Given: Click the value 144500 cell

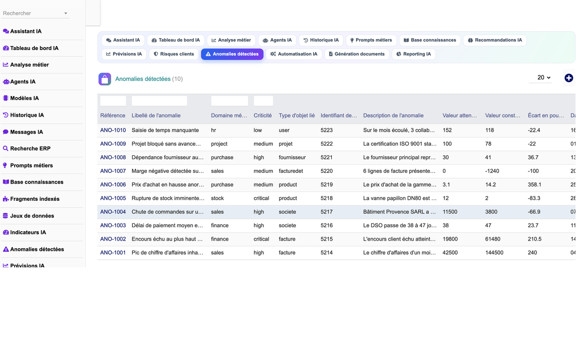Looking at the screenshot, I should tap(494, 253).
